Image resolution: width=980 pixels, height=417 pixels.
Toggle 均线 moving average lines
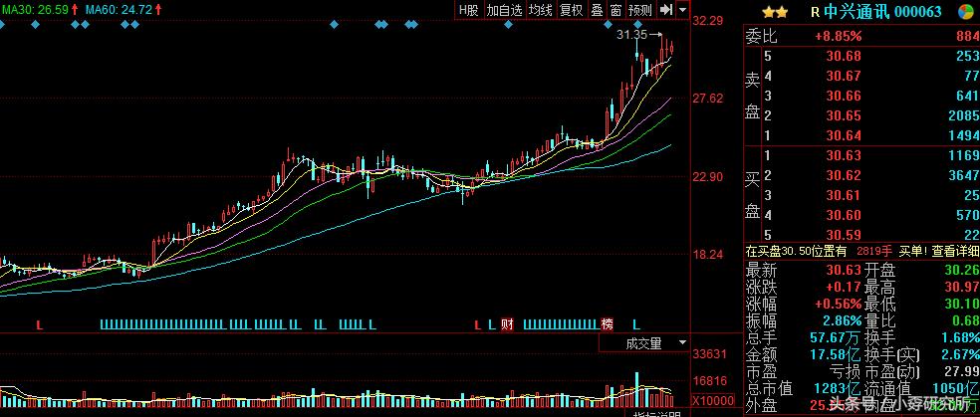[x=540, y=9]
